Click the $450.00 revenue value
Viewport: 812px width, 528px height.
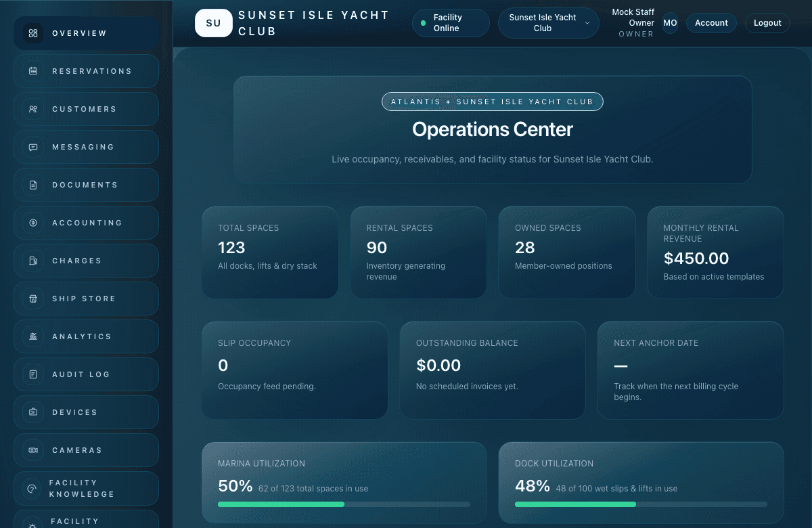[x=696, y=258]
